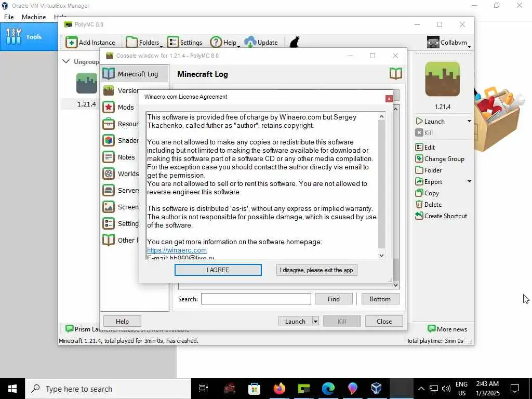Click Change Group in side panel
This screenshot has width=532, height=399.
click(x=440, y=159)
